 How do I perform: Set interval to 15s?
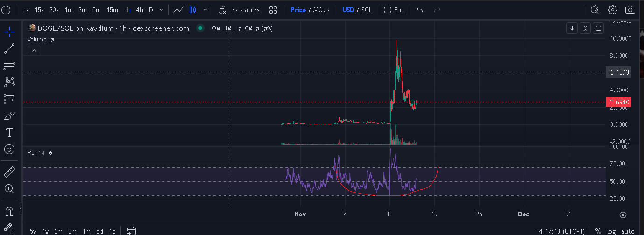[40, 9]
